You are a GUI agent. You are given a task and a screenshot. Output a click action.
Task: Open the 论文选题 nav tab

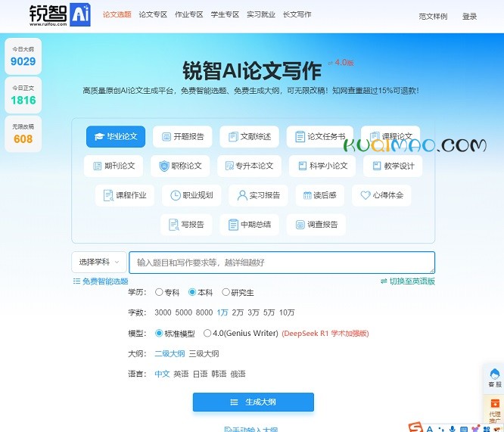tap(117, 14)
